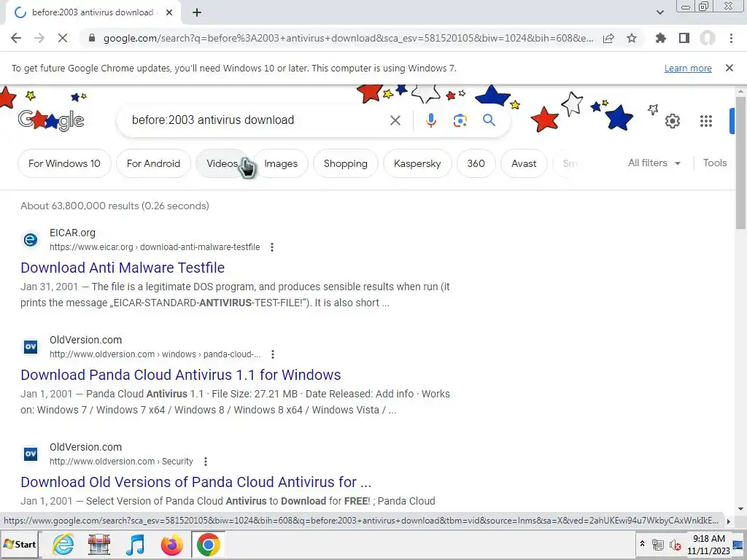Dismiss the Windows 7 update infobar
This screenshot has height=560, width=747.
coord(729,68)
